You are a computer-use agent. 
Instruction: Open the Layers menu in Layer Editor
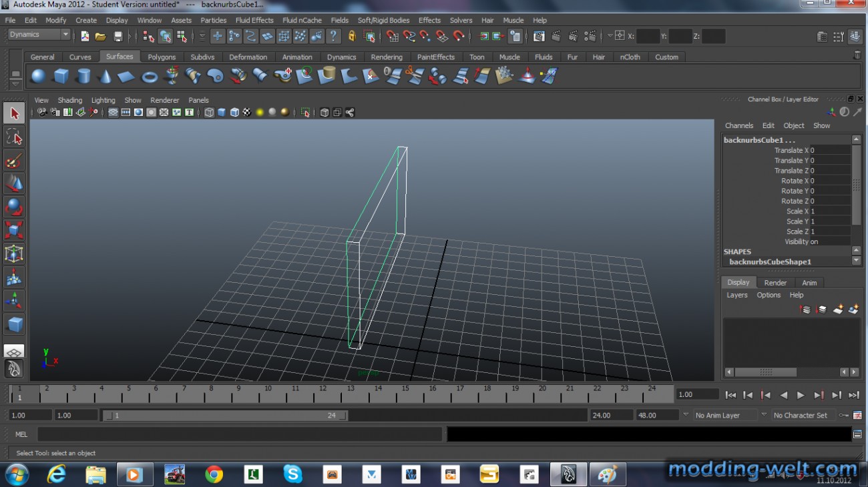tap(737, 295)
